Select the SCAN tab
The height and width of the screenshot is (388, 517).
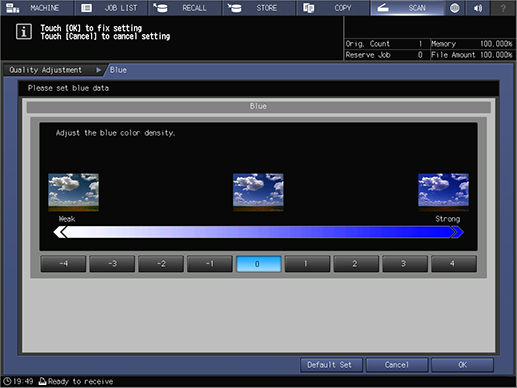point(407,8)
